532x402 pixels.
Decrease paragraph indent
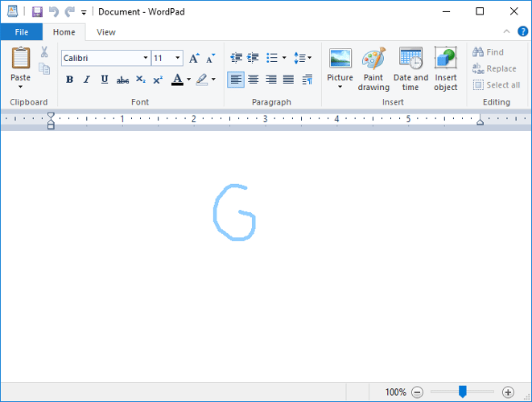pyautogui.click(x=236, y=58)
